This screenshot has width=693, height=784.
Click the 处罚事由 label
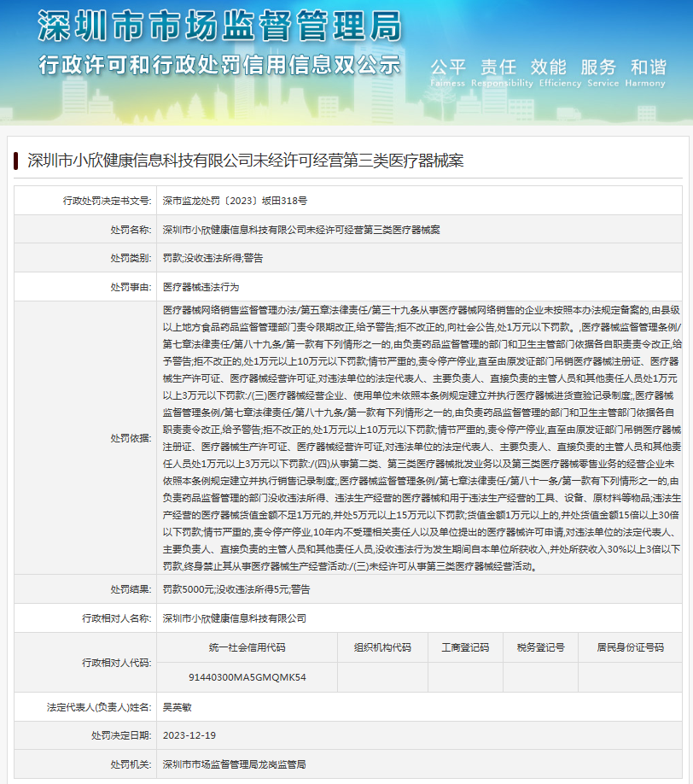[x=131, y=288]
